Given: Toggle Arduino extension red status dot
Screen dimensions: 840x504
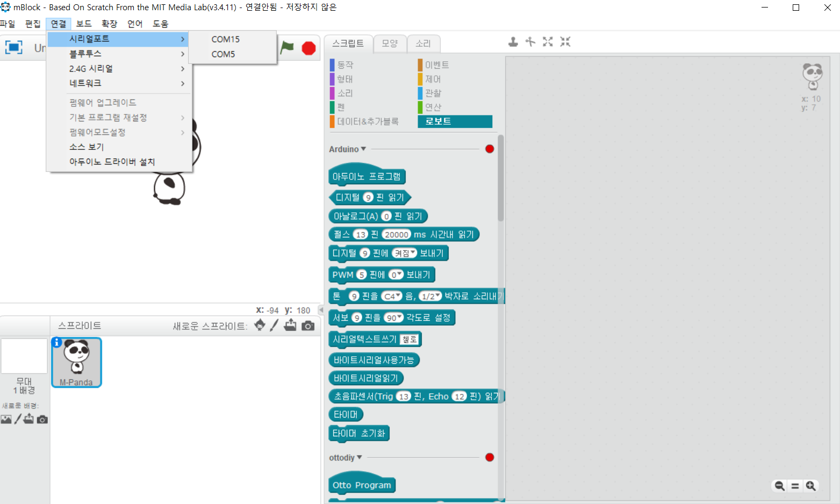Looking at the screenshot, I should click(x=490, y=149).
